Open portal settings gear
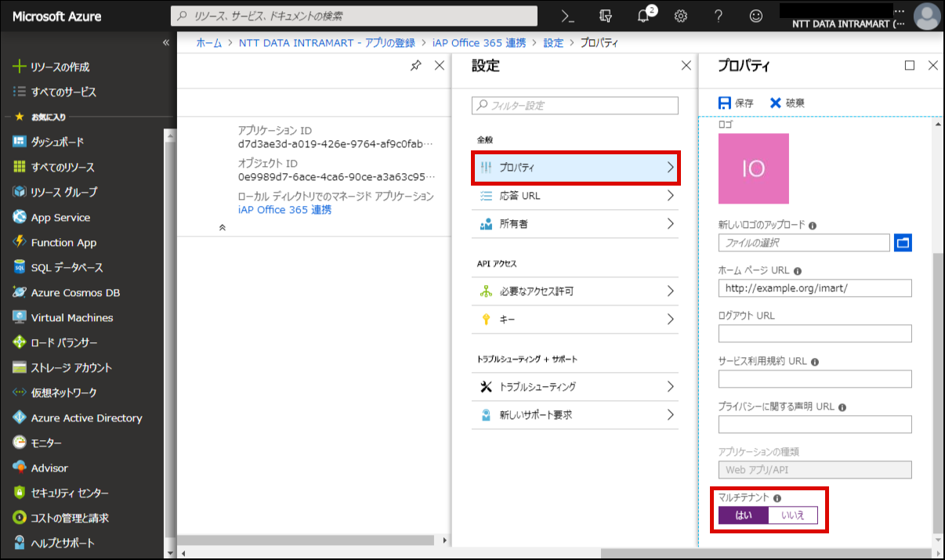The image size is (945, 560). [x=681, y=16]
